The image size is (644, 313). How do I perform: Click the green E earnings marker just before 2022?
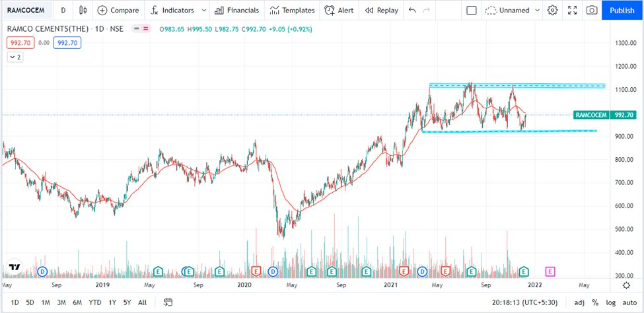[x=523, y=271]
